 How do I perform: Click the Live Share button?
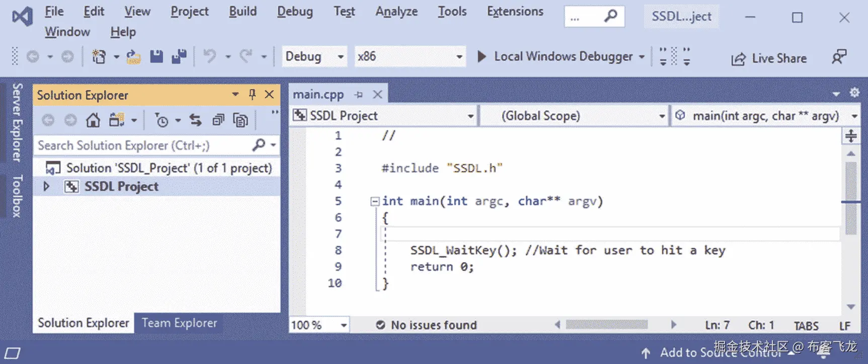769,58
